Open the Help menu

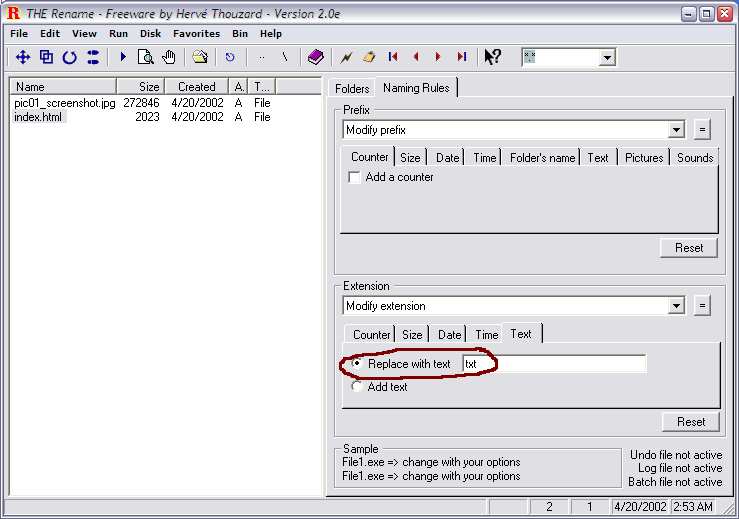pyautogui.click(x=271, y=33)
